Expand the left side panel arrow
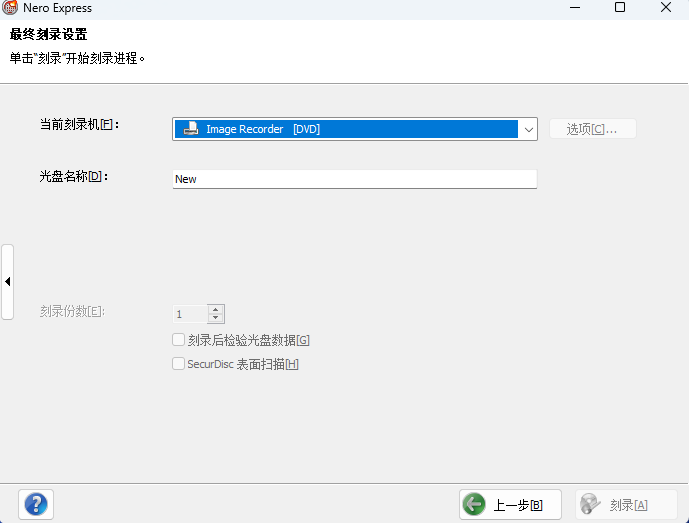689x523 pixels. (x=7, y=282)
